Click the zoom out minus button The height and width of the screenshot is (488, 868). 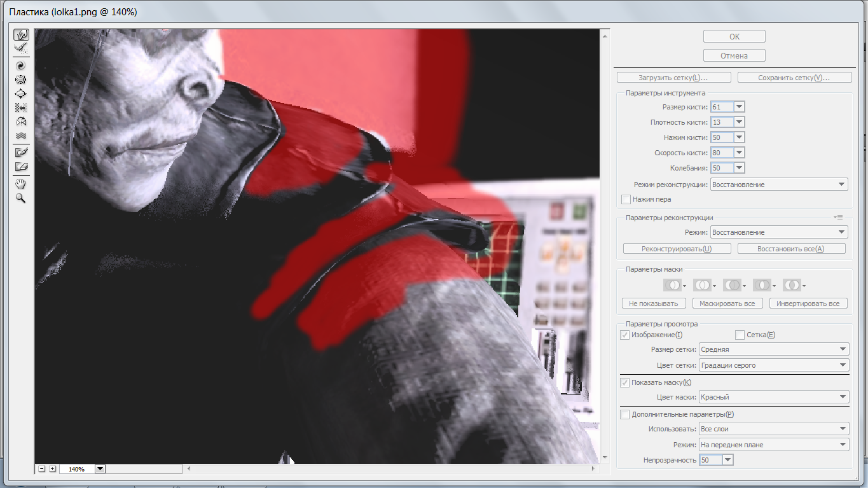pos(42,469)
